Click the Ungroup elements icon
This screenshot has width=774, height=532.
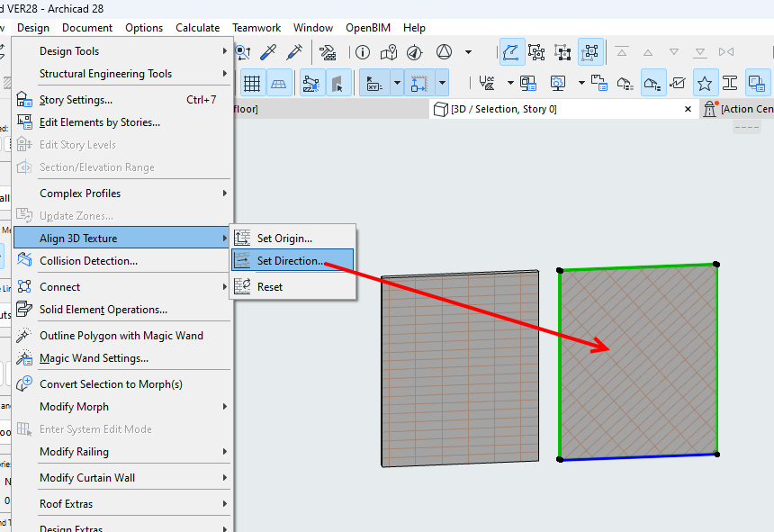coord(562,52)
